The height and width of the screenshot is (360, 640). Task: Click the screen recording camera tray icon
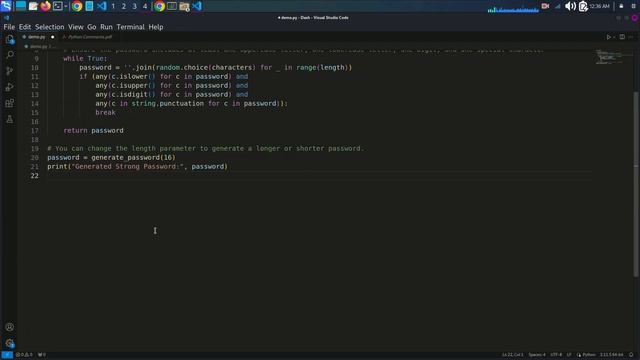[x=545, y=6]
